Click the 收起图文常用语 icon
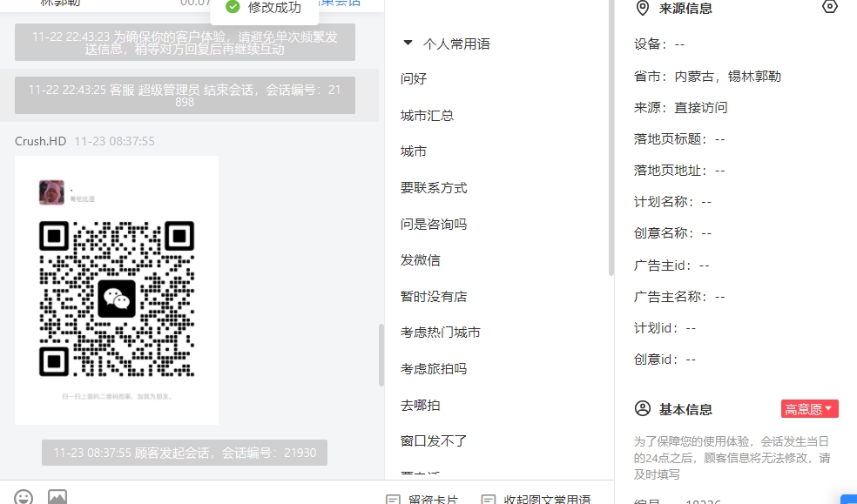The width and height of the screenshot is (857, 504). (488, 499)
